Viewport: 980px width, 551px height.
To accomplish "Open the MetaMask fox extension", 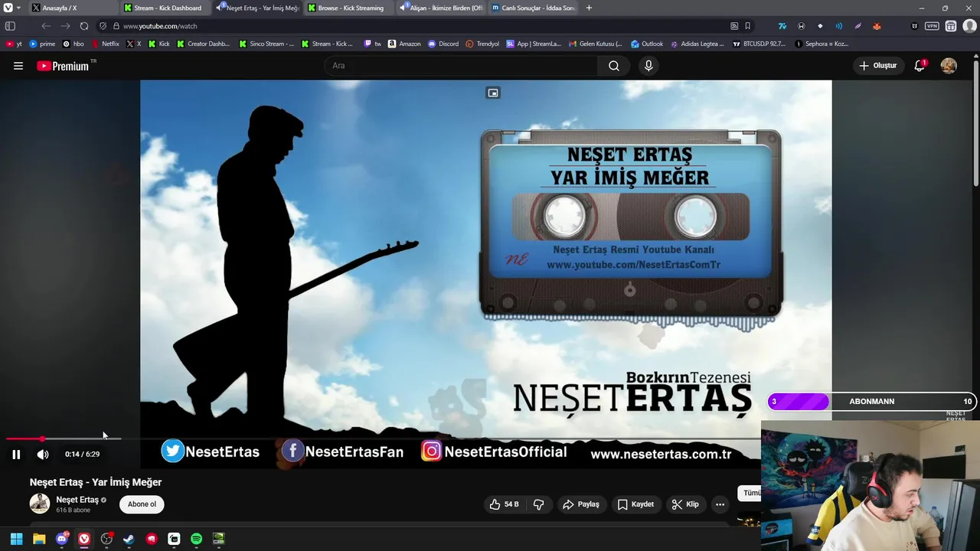I will (x=877, y=26).
